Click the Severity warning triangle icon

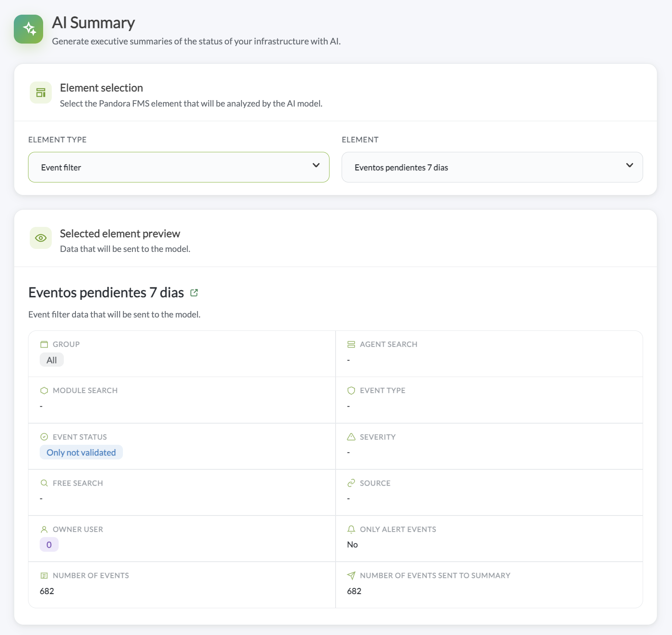coord(351,437)
